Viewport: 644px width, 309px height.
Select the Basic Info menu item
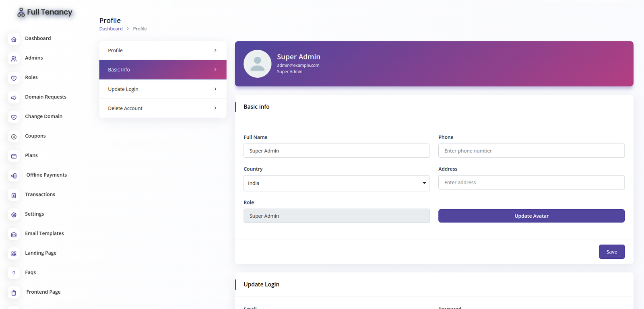163,70
